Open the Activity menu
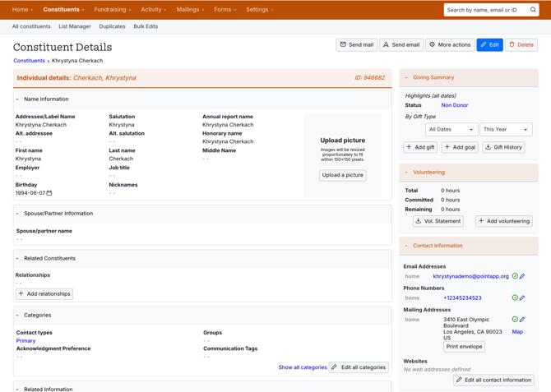 [154, 10]
